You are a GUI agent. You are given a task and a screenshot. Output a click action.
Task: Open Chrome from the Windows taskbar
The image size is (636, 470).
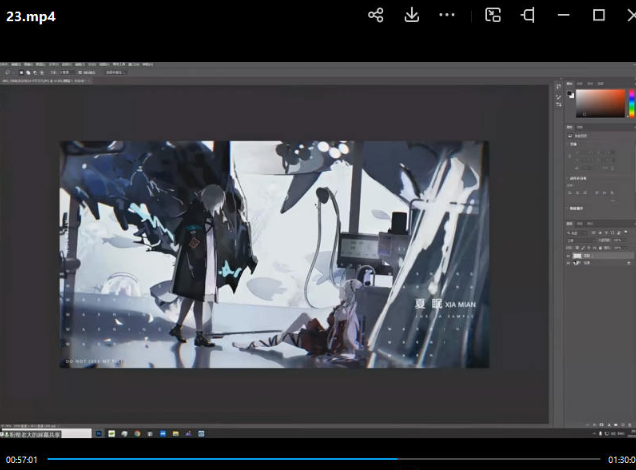(x=137, y=434)
